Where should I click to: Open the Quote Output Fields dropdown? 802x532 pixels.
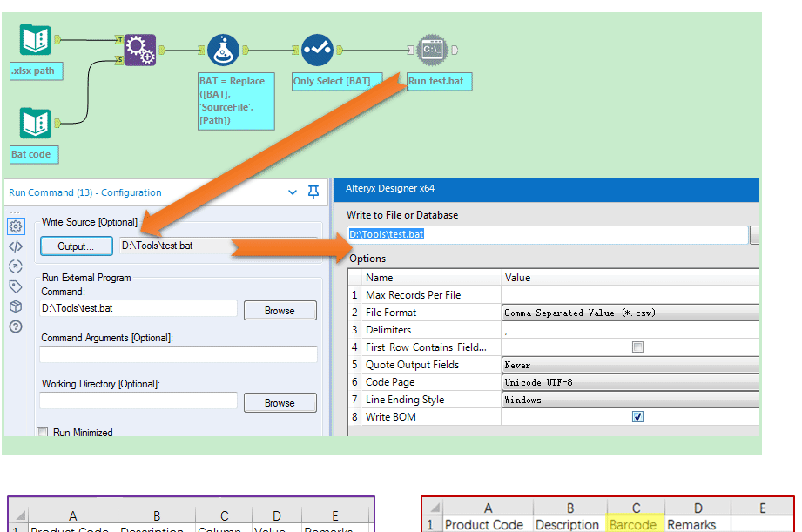[x=630, y=365]
